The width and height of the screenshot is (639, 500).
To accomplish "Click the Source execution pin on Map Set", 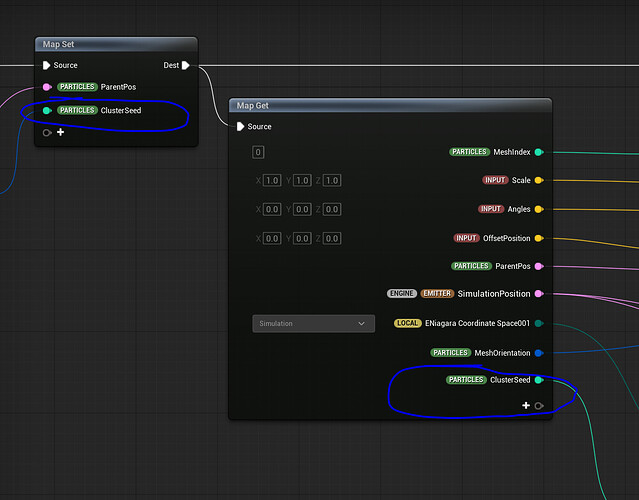I will point(46,65).
